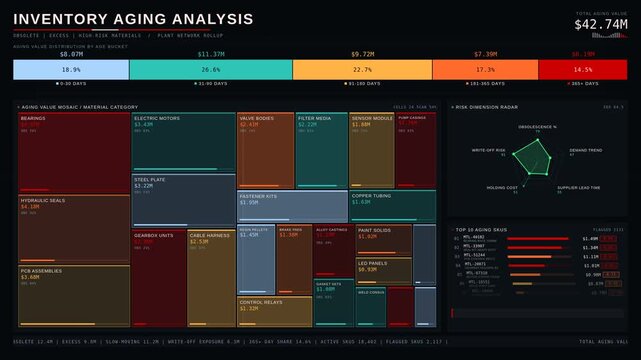Image resolution: width=641 pixels, height=360 pixels.
Task: Click the 0-30 Days legend label
Action: click(x=71, y=83)
